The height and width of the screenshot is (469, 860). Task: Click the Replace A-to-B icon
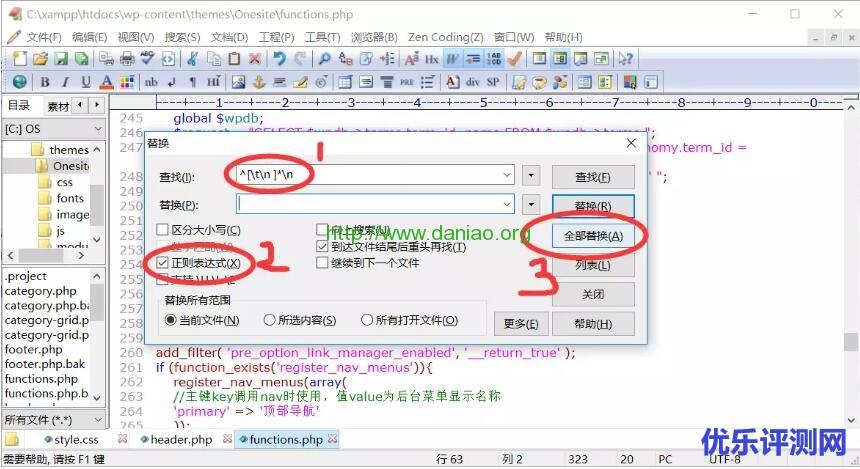point(346,59)
